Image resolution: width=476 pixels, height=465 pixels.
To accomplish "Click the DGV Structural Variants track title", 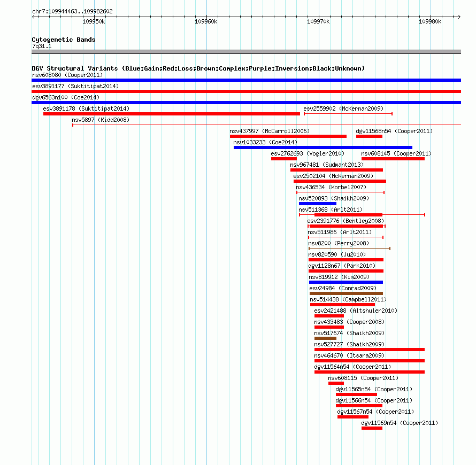I will [x=198, y=68].
